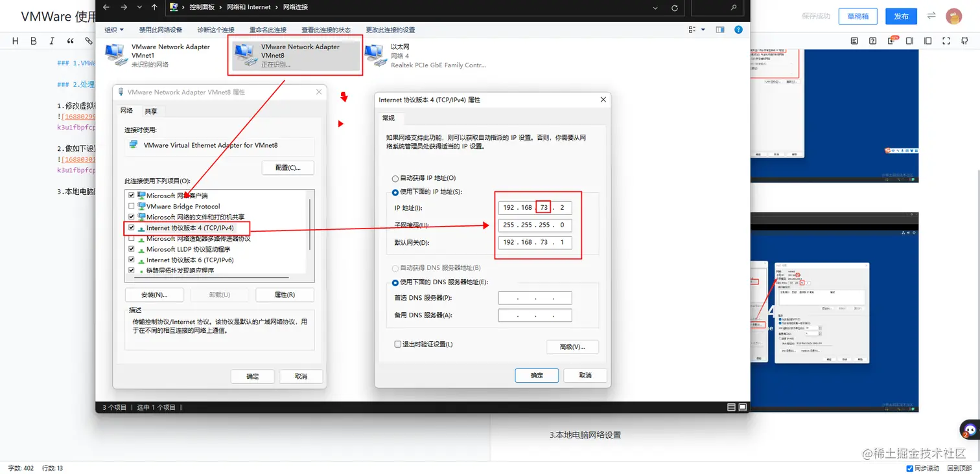
Task: Click 回到顶部 in the status bar
Action: [959, 468]
